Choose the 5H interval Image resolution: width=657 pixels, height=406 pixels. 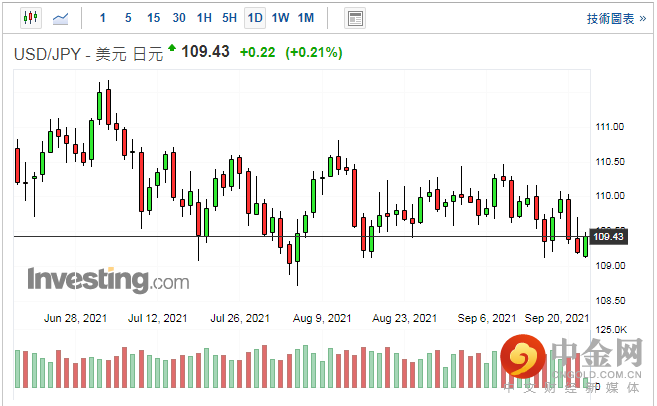[229, 18]
